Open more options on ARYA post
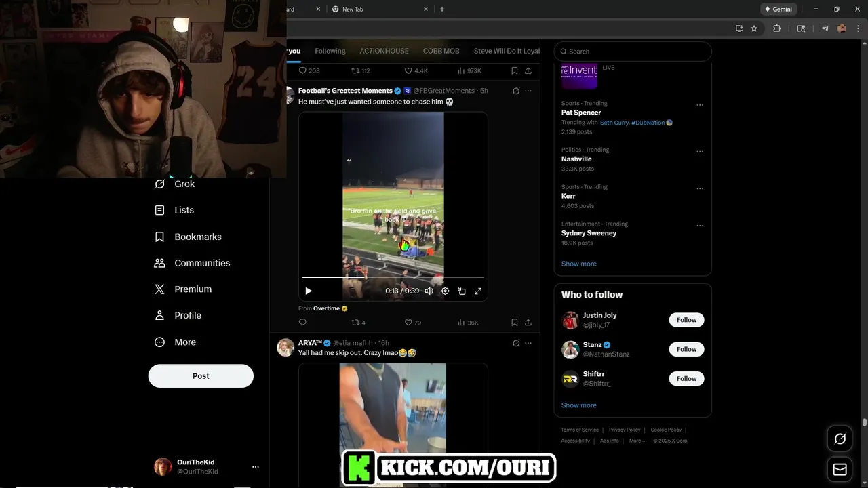868x488 pixels. pyautogui.click(x=528, y=343)
